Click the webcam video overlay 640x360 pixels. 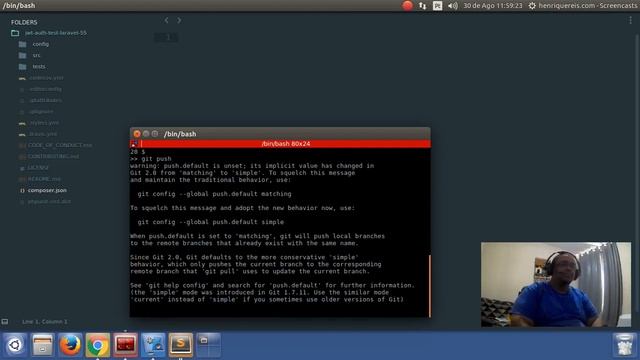click(x=556, y=284)
